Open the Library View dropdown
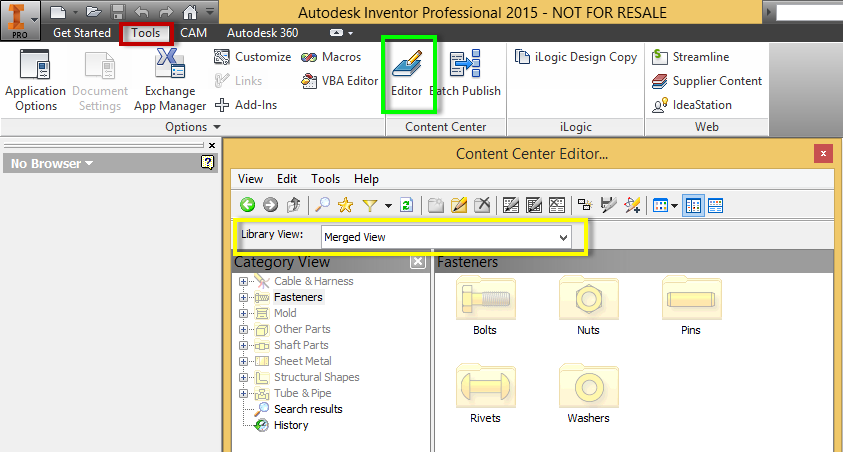The image size is (843, 452). 564,237
